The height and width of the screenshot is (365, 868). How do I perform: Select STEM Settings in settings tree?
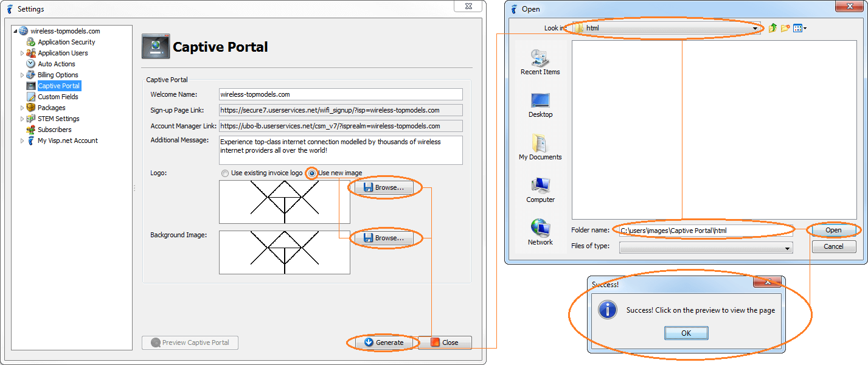(58, 119)
